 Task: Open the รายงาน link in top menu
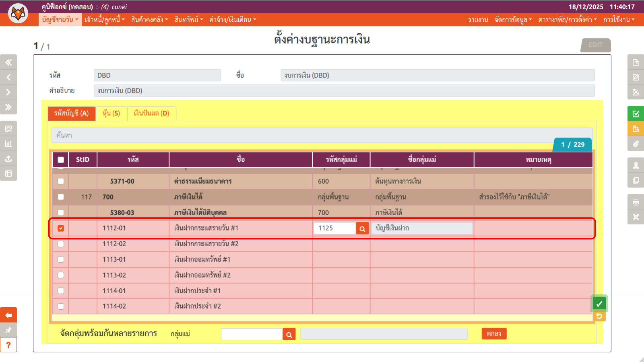click(478, 20)
